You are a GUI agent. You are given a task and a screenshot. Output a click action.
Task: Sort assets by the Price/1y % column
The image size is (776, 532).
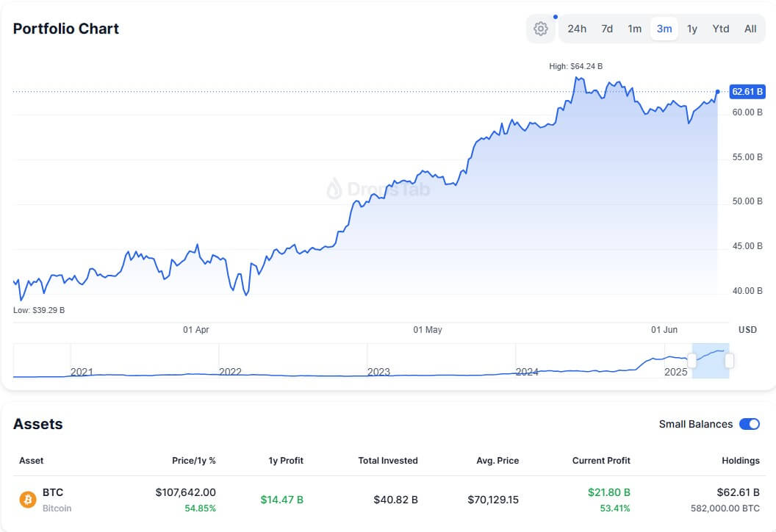[193, 461]
